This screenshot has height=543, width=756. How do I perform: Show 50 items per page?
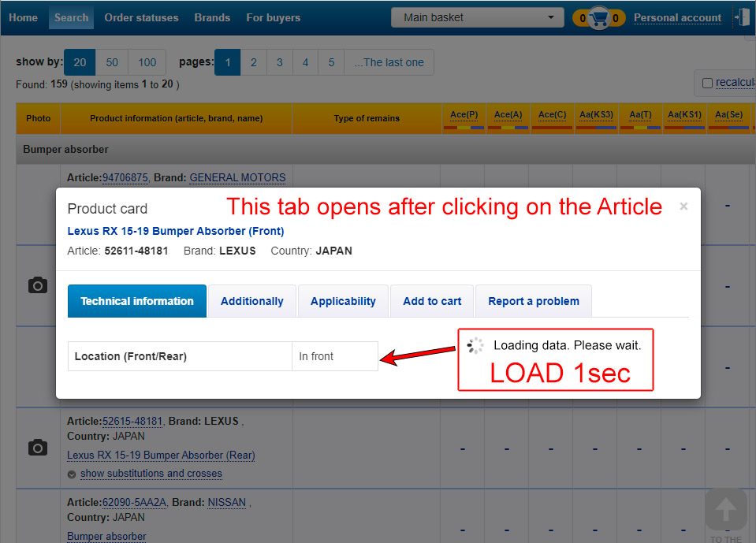112,62
